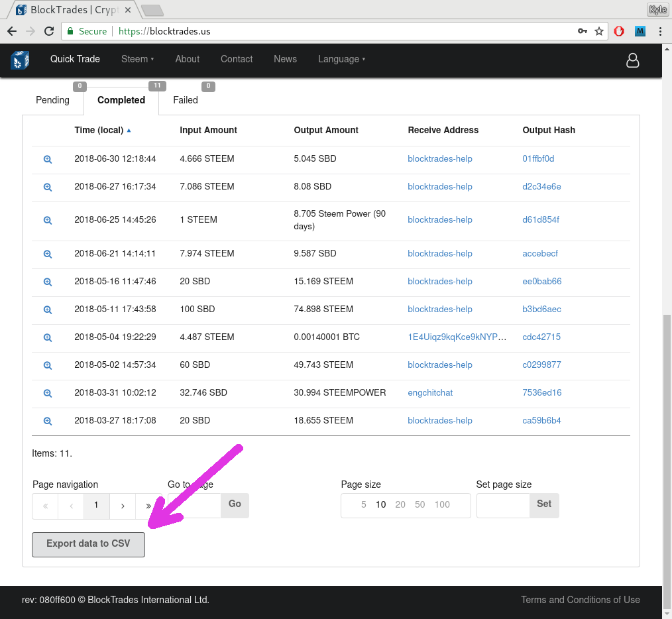Click the Set page size button
This screenshot has width=672, height=619.
544,505
